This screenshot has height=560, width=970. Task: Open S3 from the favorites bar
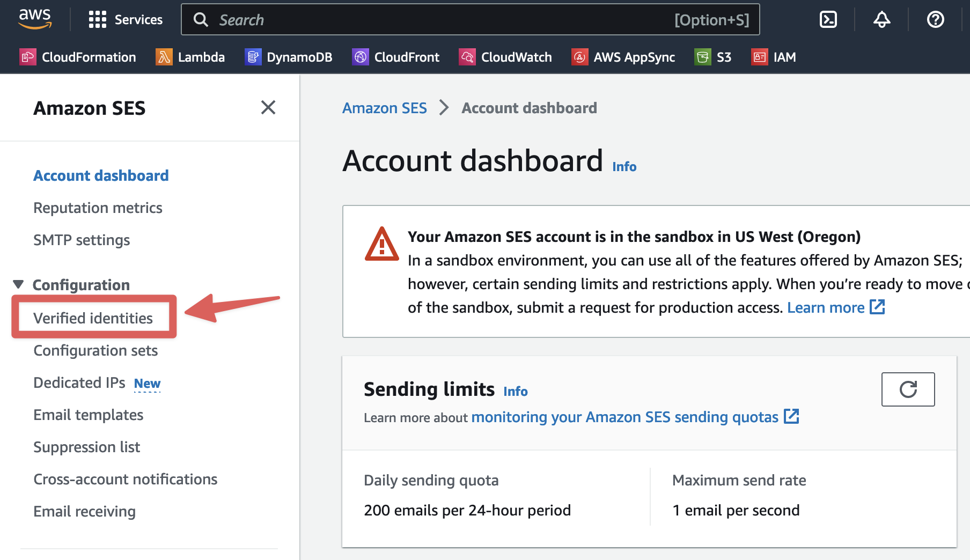click(x=713, y=57)
